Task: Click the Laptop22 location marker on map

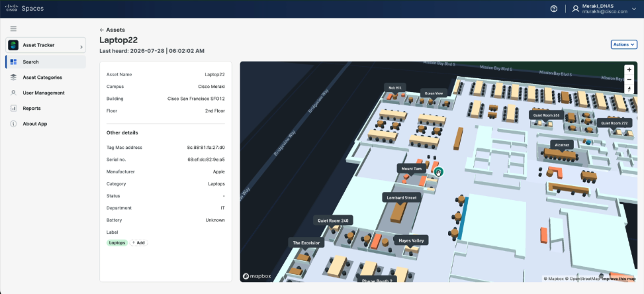Action: [x=438, y=171]
